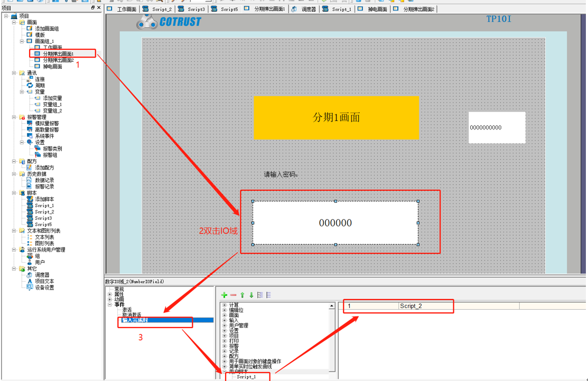Select the 输入完成时 event
This screenshot has width=588, height=381.
coord(135,320)
